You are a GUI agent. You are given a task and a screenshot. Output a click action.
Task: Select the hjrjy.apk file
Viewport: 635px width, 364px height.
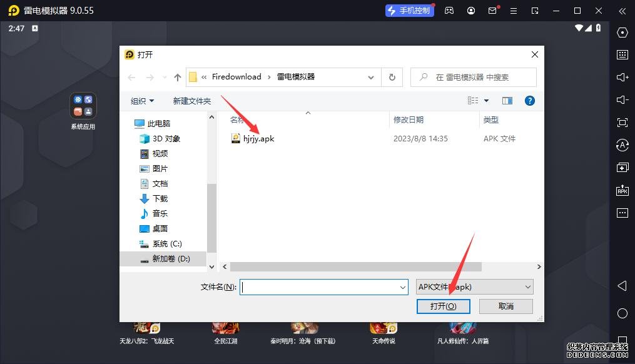click(x=258, y=138)
